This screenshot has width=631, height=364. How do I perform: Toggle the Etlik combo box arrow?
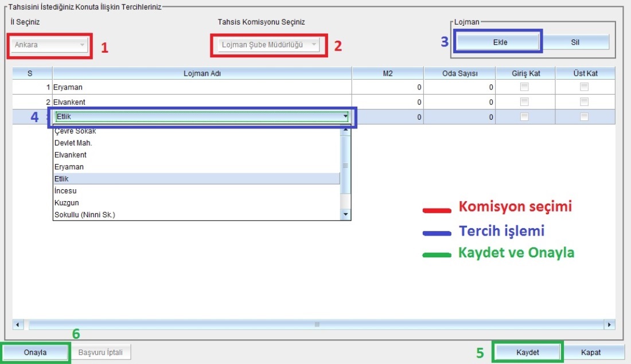point(345,117)
